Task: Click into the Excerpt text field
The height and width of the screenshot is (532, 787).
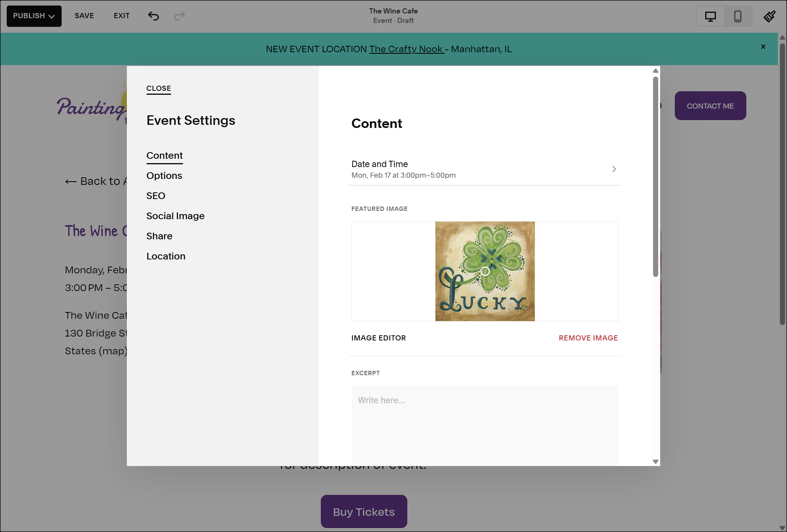Action: 485,425
